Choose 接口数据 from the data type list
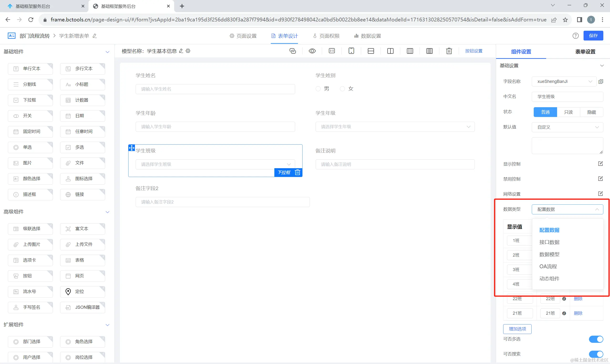Viewport: 610px width, 364px height. click(x=549, y=242)
